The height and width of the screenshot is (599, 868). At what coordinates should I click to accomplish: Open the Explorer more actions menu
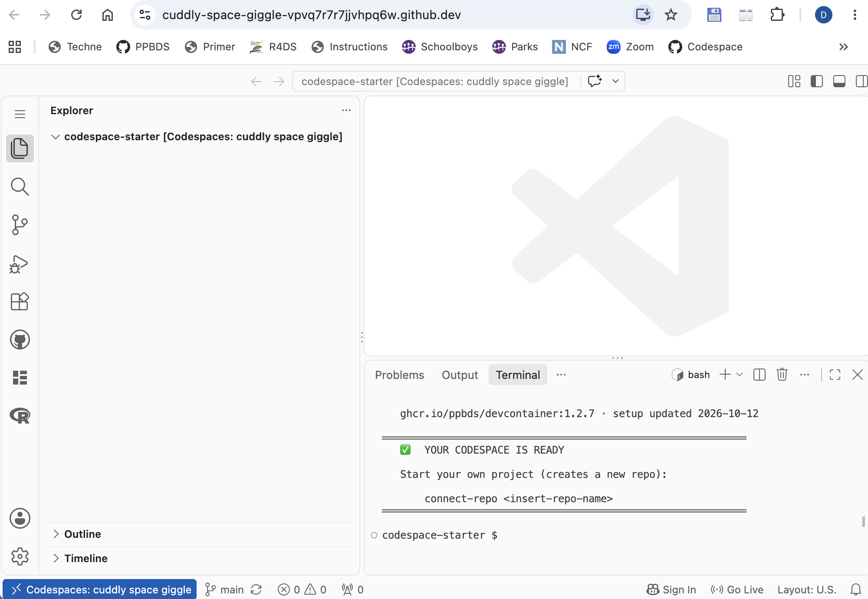(346, 110)
